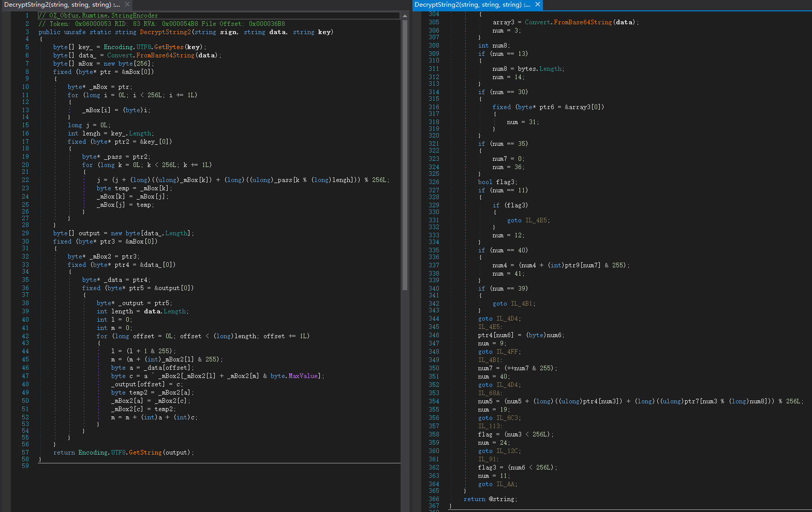
Task: Click RVA value 0x000054B8 on line 2
Action: [180, 24]
